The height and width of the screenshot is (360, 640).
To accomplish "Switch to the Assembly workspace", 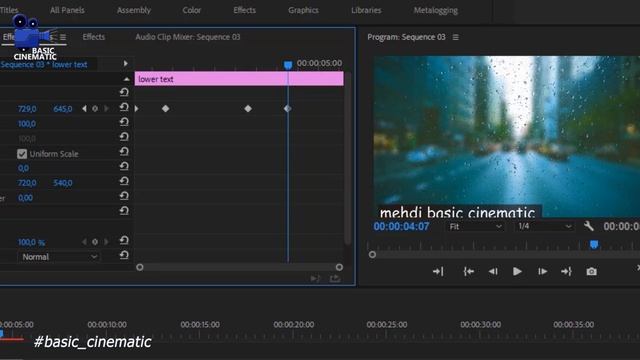I will 134,10.
